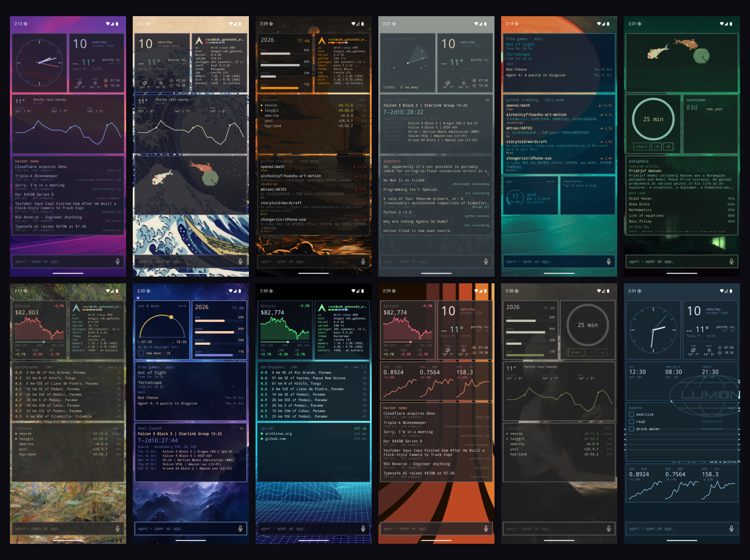Image resolution: width=750 pixels, height=560 pixels.
Task: Tap the microphone on the blue mountains 2:32 phone
Action: click(x=240, y=528)
